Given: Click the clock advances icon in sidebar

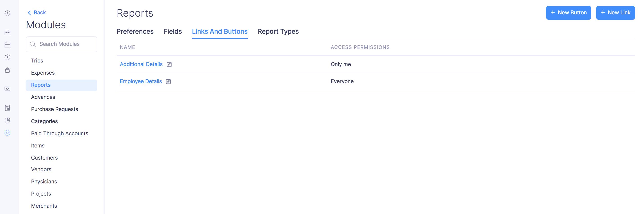Looking at the screenshot, I should pyautogui.click(x=7, y=57).
